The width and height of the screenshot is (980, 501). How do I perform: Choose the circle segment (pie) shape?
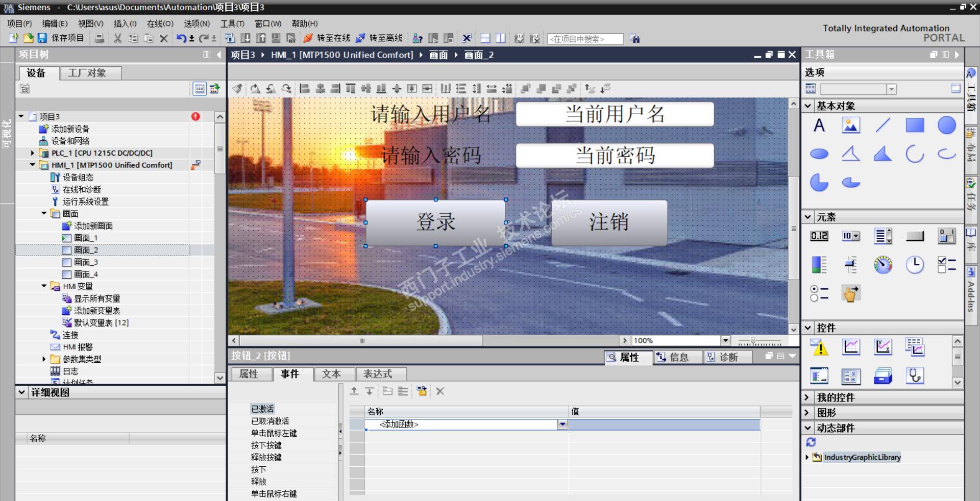pyautogui.click(x=819, y=182)
